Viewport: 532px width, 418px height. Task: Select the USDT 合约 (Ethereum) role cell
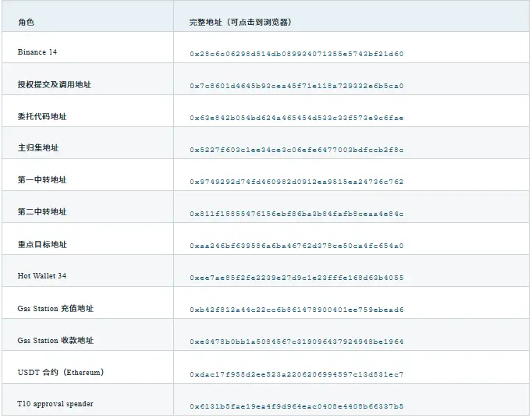click(87, 367)
